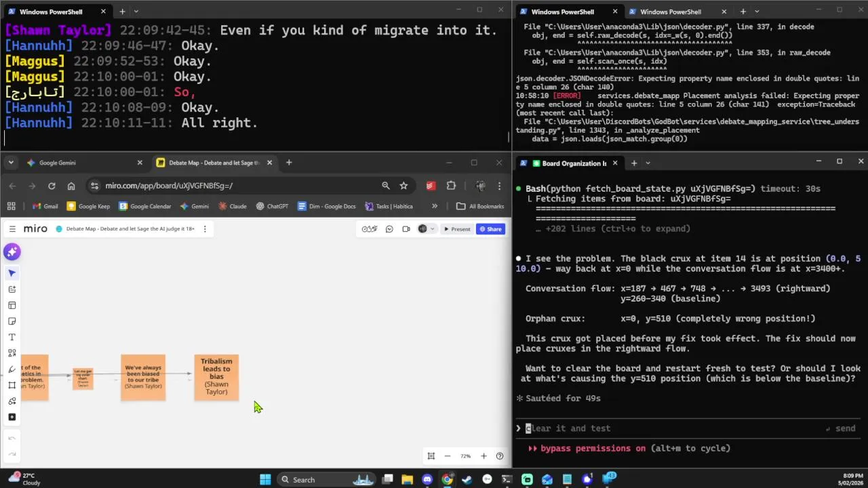Image resolution: width=868 pixels, height=488 pixels.
Task: Click the Undo arrow in Miro toolbar
Action: point(12,438)
